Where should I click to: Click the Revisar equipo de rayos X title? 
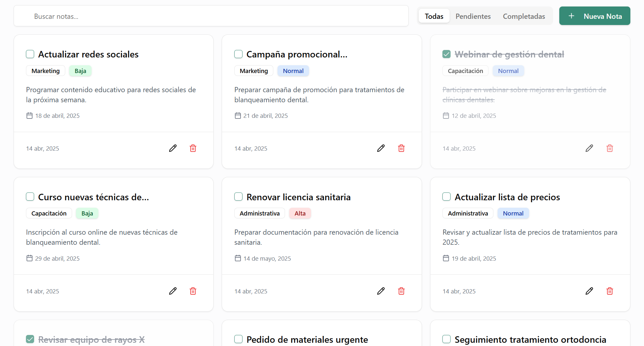(92, 340)
